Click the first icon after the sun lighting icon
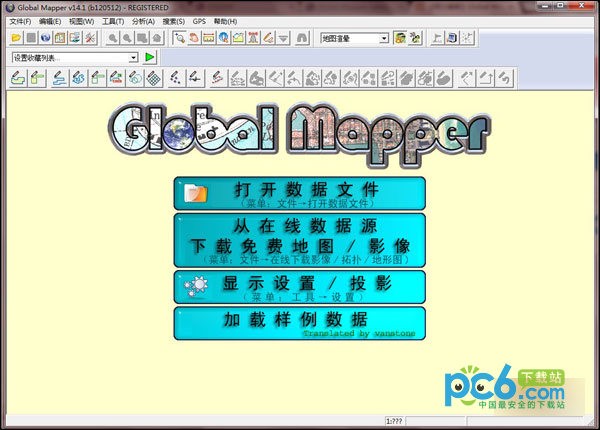 (437, 38)
